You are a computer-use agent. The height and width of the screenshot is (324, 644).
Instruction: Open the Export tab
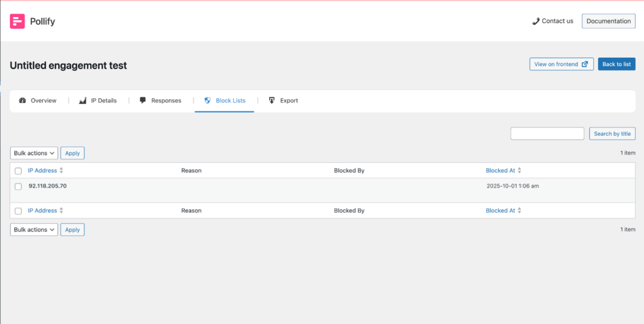[x=289, y=101]
